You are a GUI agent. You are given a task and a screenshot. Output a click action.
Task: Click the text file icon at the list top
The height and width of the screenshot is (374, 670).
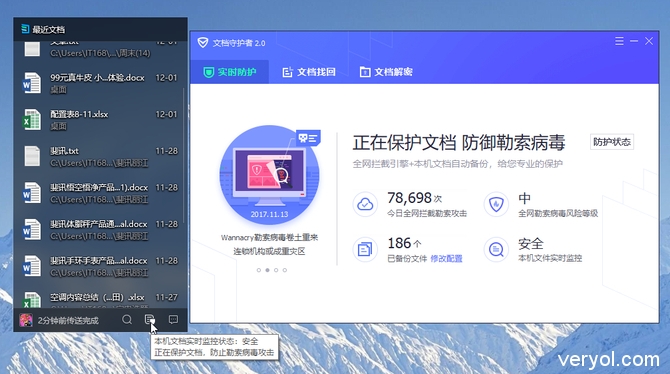pyautogui.click(x=32, y=49)
